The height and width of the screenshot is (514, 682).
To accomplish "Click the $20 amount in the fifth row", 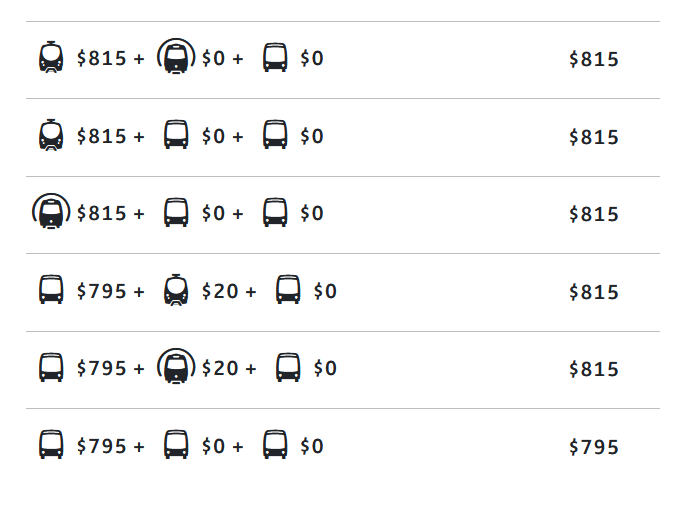I will coord(219,368).
